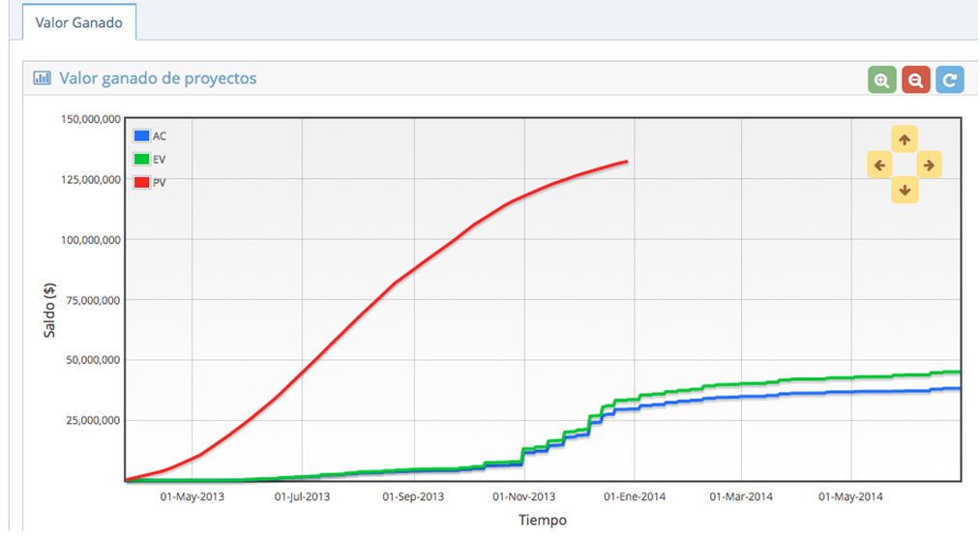980x538 pixels.
Task: Click bar chart icon beside panel title
Action: pyautogui.click(x=42, y=78)
